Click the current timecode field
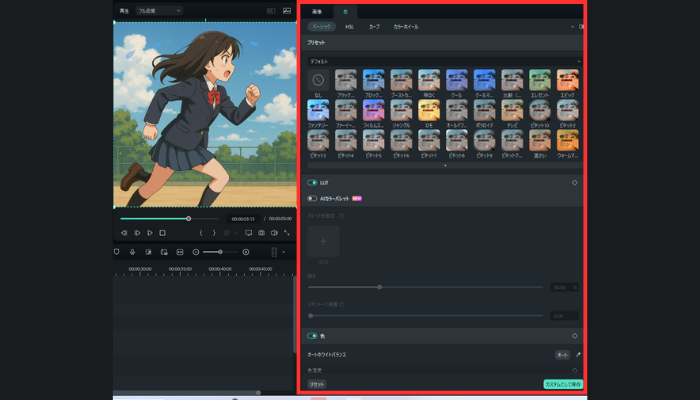700x400 pixels. pyautogui.click(x=243, y=219)
